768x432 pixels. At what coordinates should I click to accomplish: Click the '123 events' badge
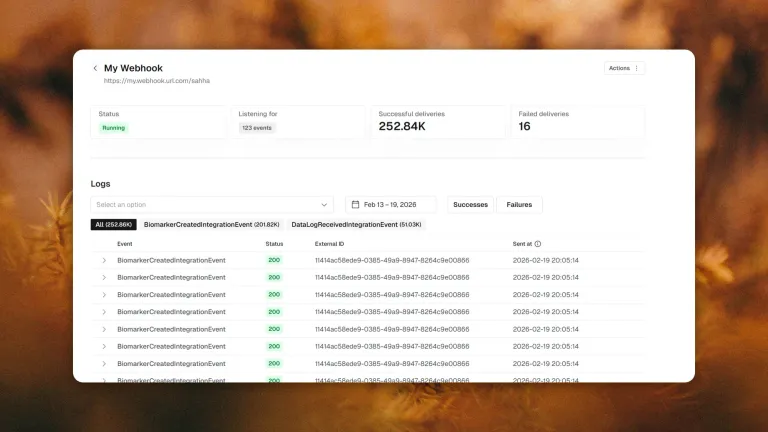tap(257, 128)
